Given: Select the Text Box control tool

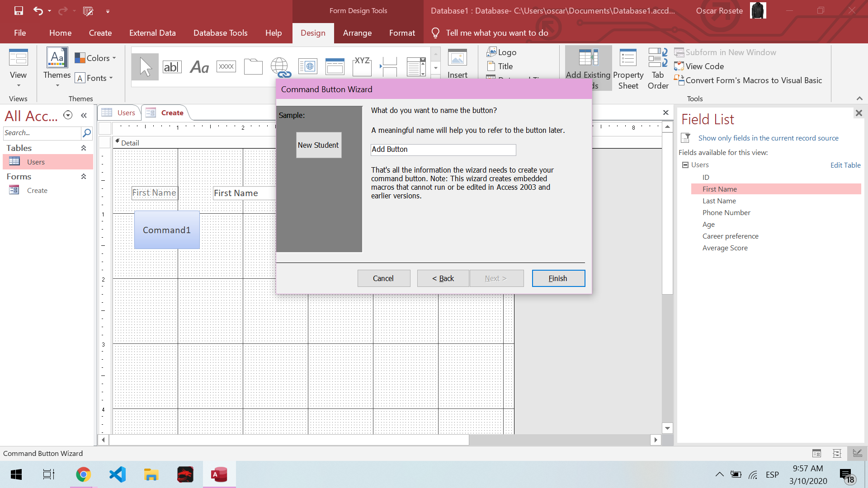Looking at the screenshot, I should (x=172, y=67).
